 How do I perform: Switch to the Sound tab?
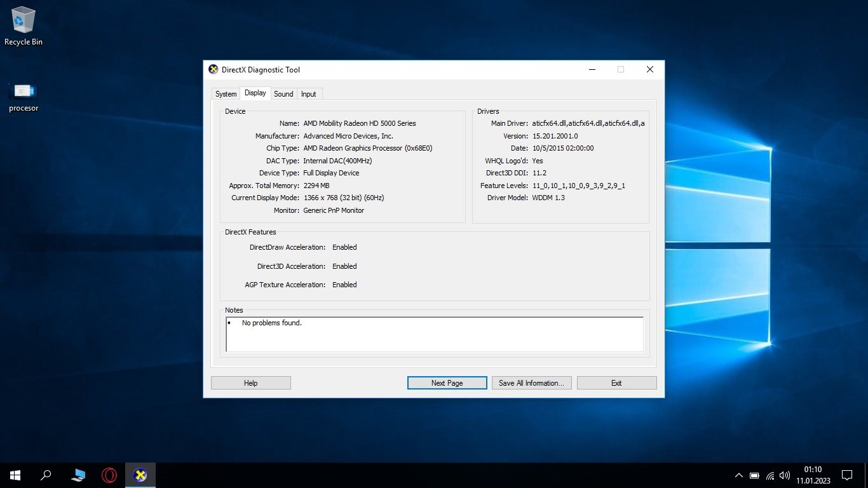click(x=283, y=94)
